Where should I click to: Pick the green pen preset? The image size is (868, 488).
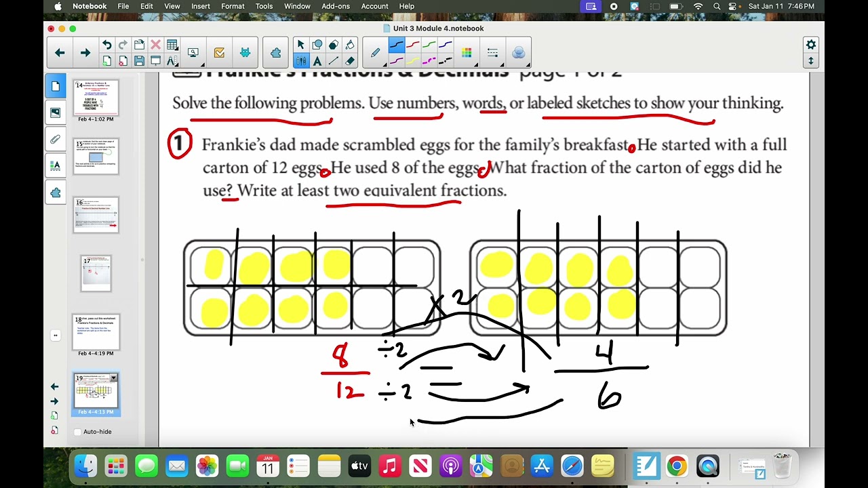tap(429, 45)
